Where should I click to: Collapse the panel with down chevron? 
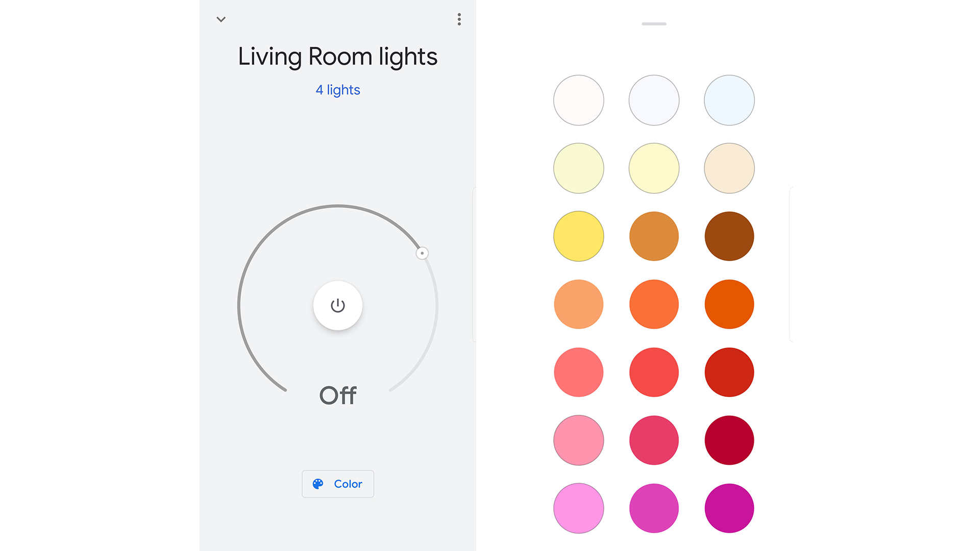[x=221, y=19]
